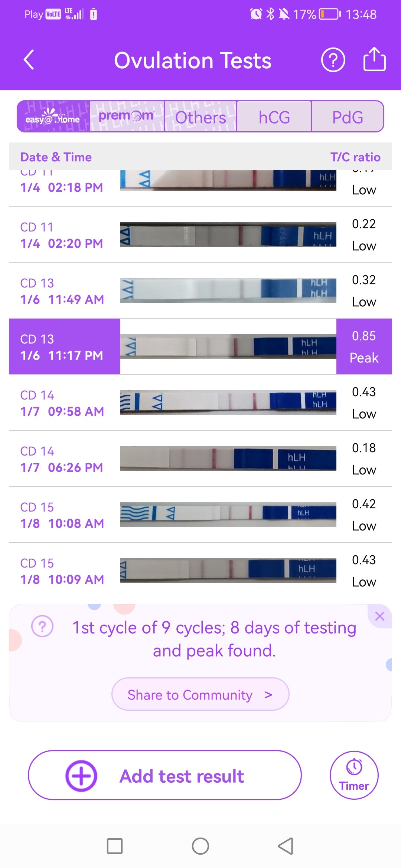The width and height of the screenshot is (401, 868).
Task: Tap the Add test result label
Action: (182, 776)
